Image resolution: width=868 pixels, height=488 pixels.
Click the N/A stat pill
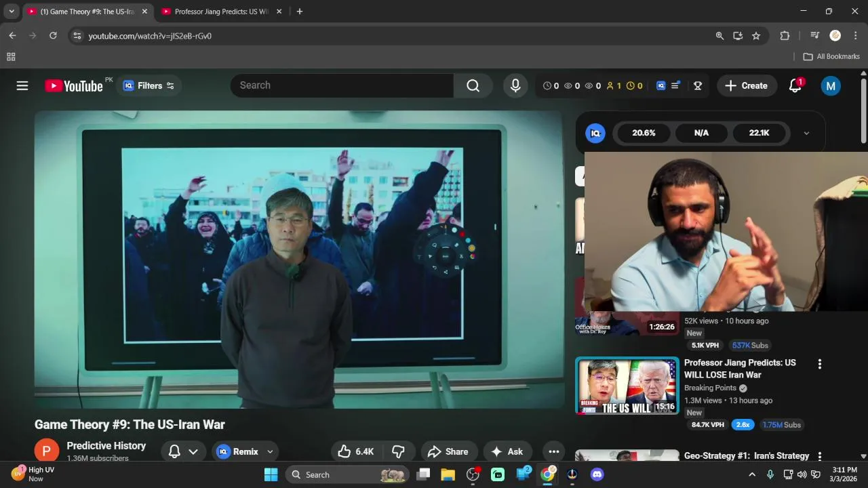click(701, 133)
